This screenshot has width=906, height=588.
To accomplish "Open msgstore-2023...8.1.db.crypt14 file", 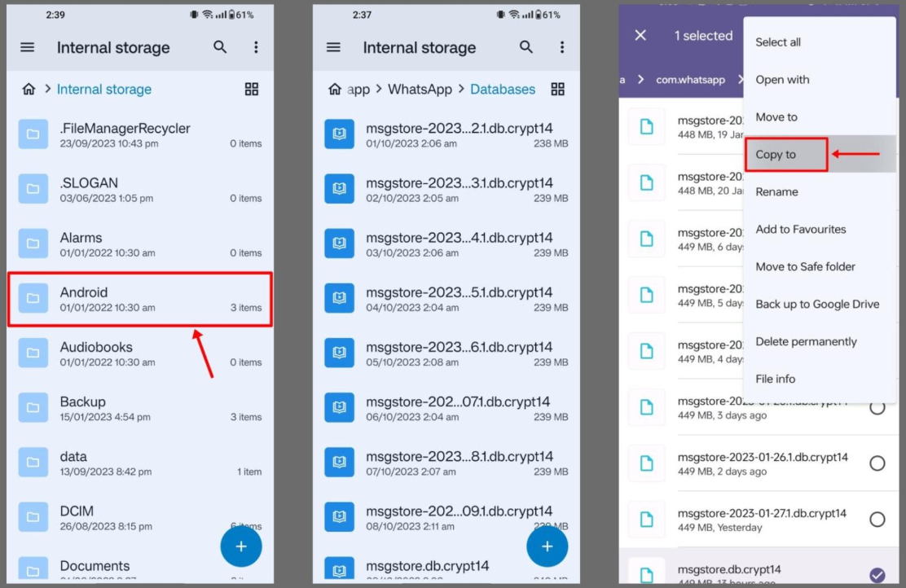I will 446,463.
